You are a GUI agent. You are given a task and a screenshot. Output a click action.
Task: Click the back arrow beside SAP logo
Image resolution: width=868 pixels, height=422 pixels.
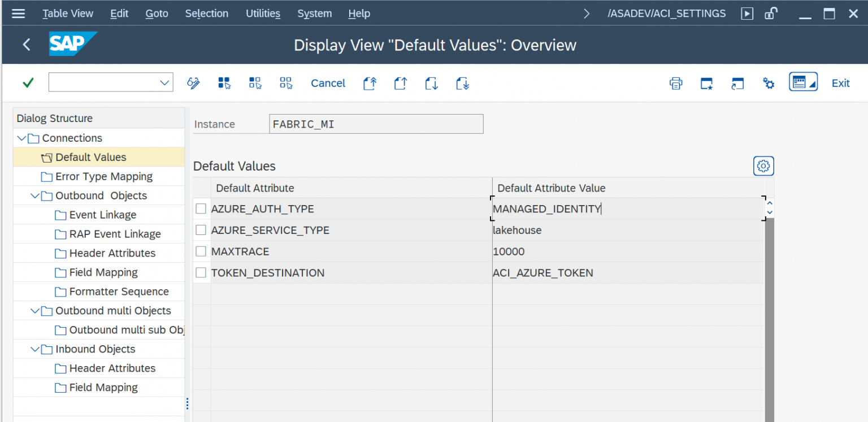27,45
